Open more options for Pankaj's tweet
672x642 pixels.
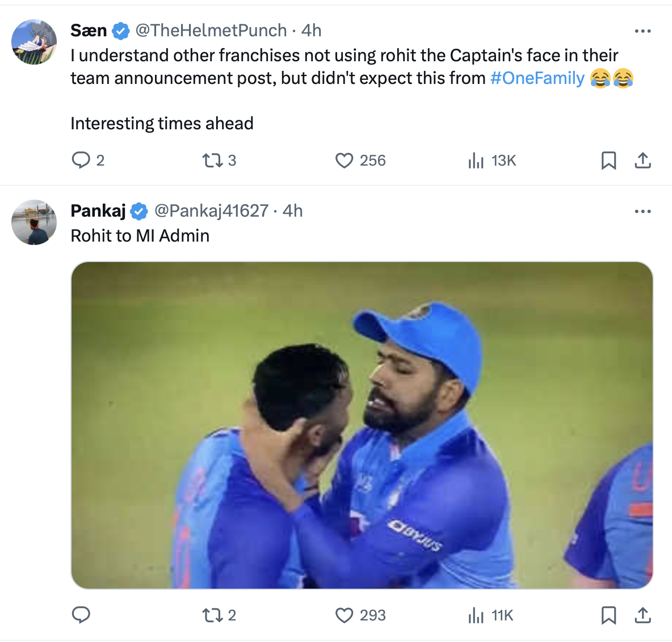point(642,212)
